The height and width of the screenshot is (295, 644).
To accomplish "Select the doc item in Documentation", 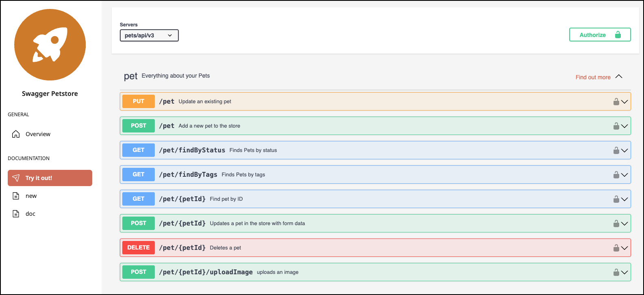I will pyautogui.click(x=30, y=214).
